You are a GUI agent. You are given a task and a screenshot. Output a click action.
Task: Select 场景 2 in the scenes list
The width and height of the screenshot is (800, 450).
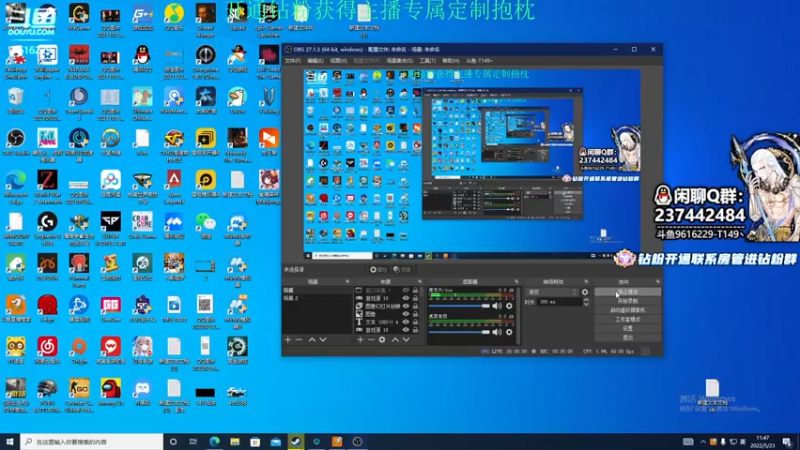point(317,298)
